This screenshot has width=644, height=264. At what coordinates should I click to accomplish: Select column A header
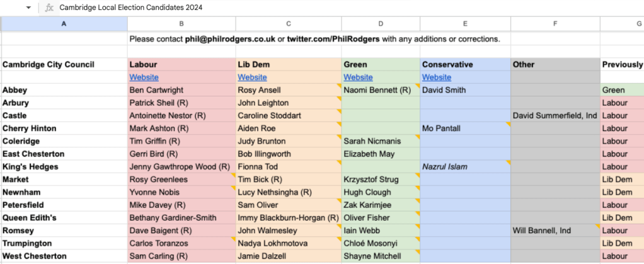click(64, 24)
